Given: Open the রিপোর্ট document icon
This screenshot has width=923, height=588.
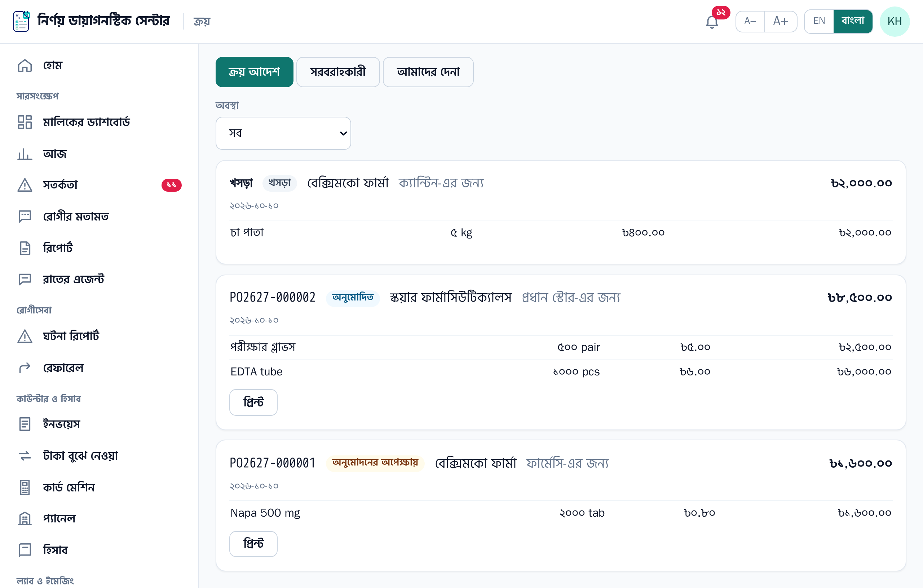Looking at the screenshot, I should click(25, 248).
